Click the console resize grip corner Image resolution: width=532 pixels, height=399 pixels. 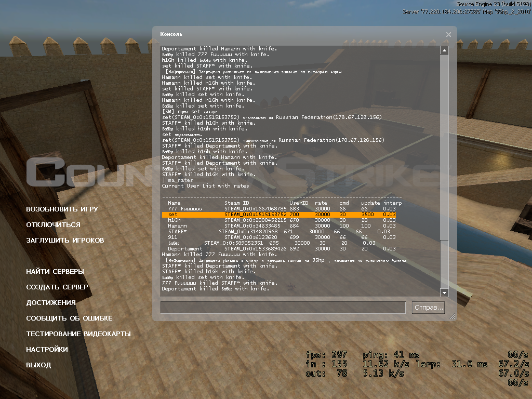click(x=452, y=316)
